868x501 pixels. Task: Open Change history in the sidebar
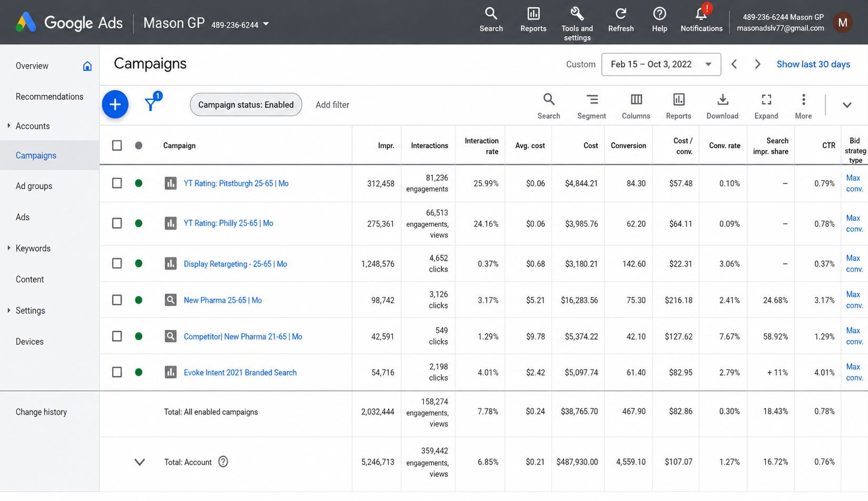tap(41, 412)
